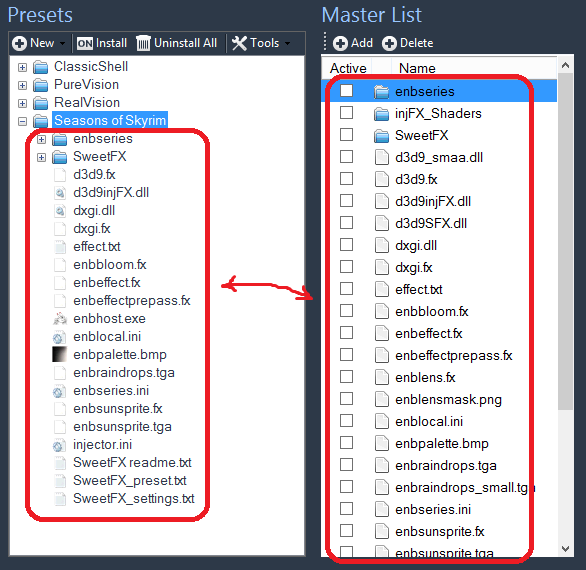
Task: Click the SweetFX folder icon in Presets tree
Action: tap(59, 157)
